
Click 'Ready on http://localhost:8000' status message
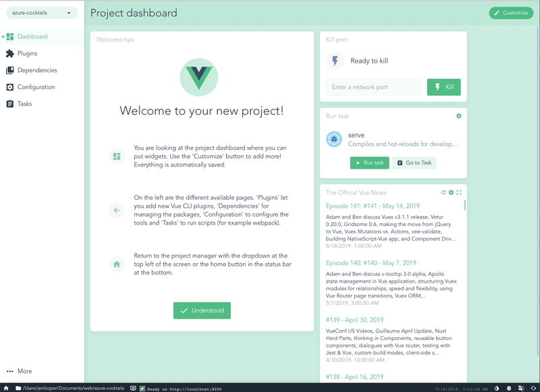[x=184, y=389]
